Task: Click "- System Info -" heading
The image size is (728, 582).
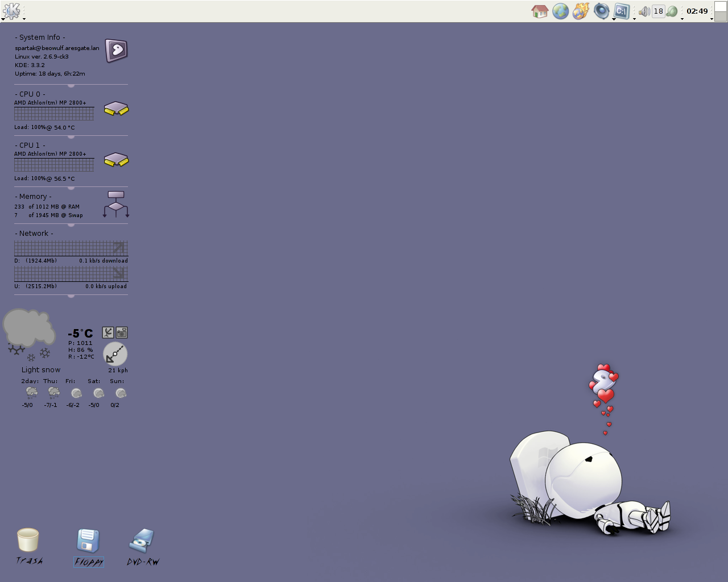Action: pyautogui.click(x=40, y=38)
